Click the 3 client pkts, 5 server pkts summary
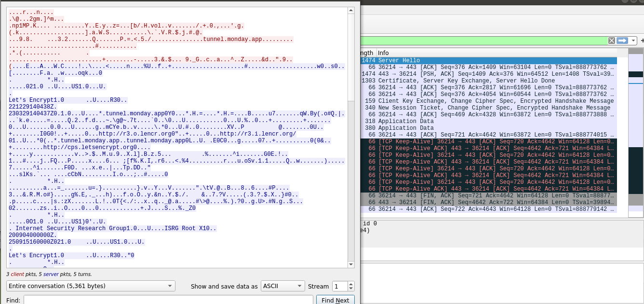 click(49, 274)
